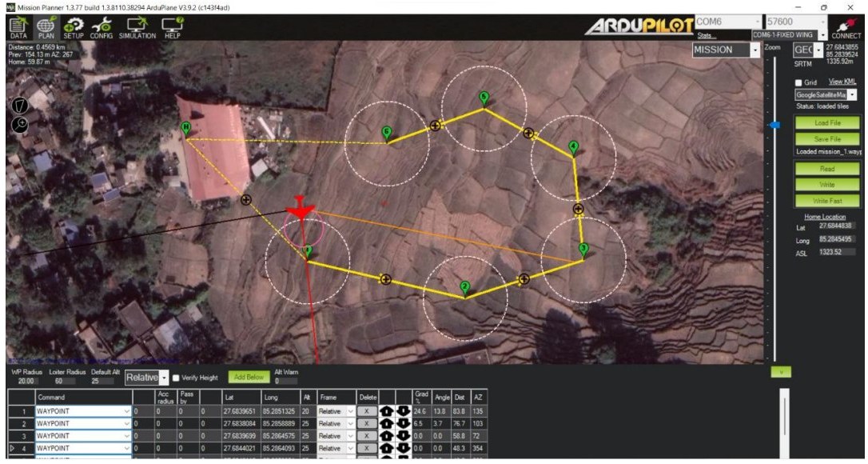Click the Home Location Long field

[x=837, y=239]
